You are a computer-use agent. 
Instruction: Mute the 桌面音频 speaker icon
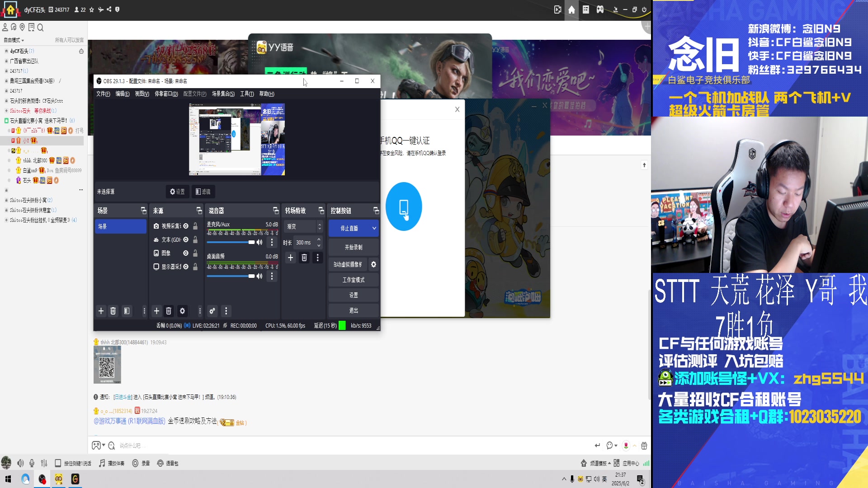coord(259,276)
